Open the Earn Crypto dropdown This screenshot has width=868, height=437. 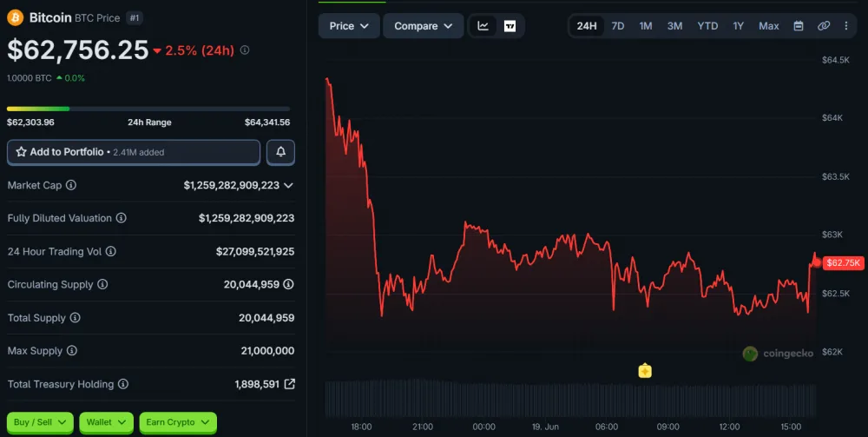178,422
